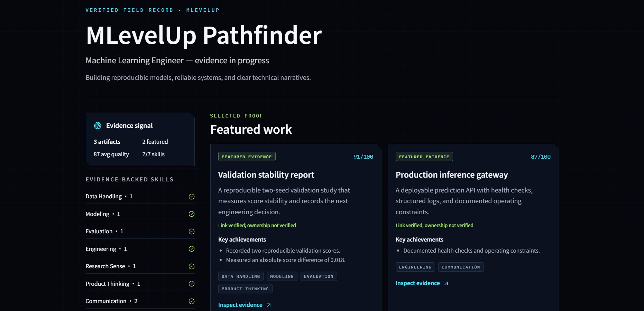Image resolution: width=644 pixels, height=311 pixels.
Task: Click the Data Handling skill row label
Action: click(109, 197)
